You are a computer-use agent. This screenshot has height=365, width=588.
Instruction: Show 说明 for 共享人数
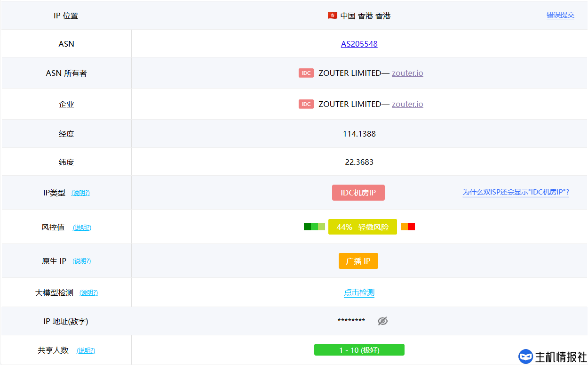(86, 350)
